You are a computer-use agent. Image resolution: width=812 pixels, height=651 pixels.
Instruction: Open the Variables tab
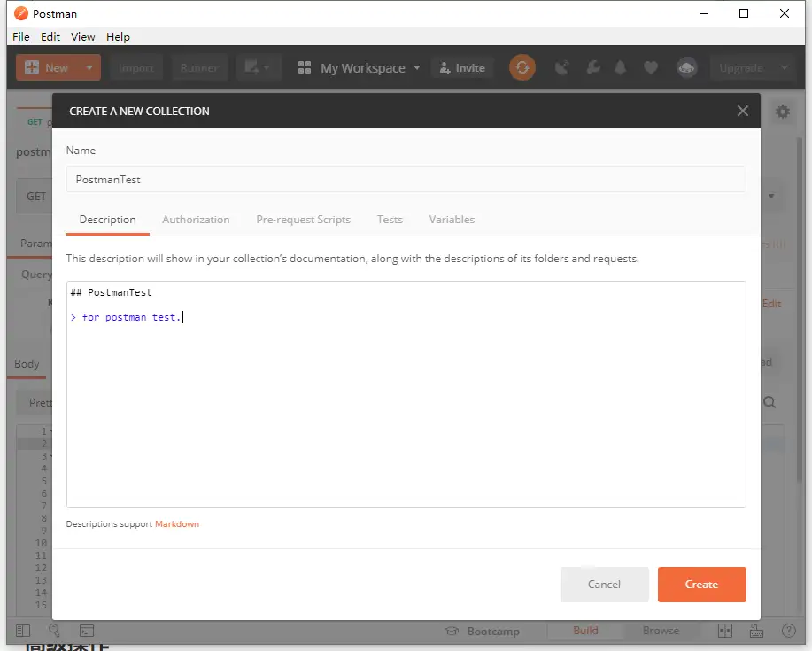point(452,220)
